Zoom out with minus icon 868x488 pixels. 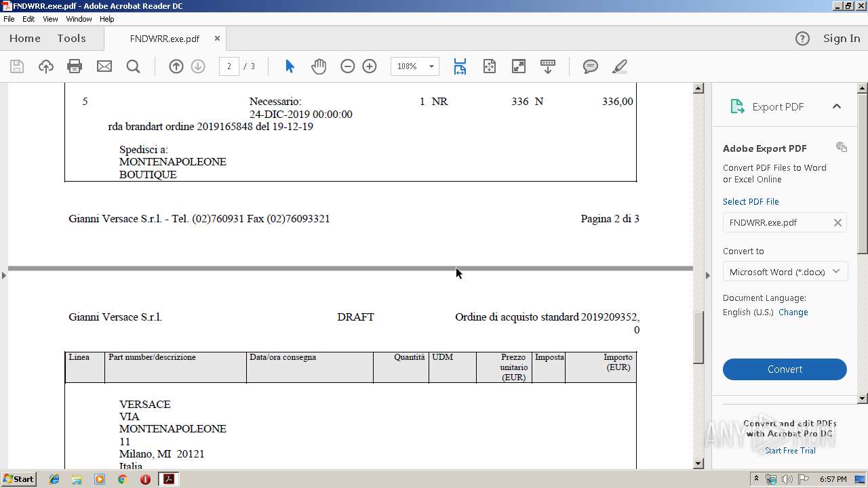point(348,66)
